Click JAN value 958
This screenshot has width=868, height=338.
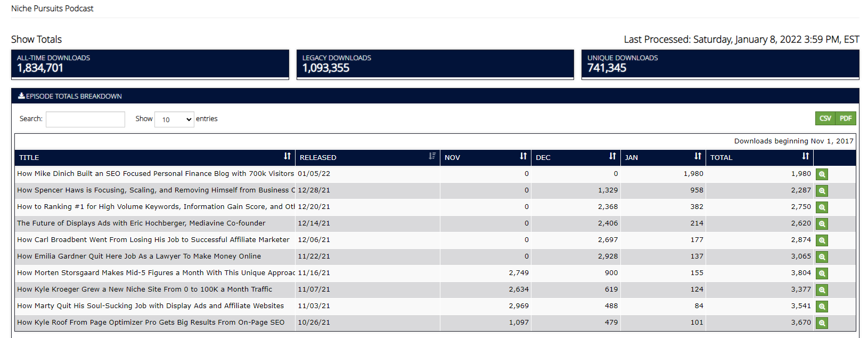click(697, 190)
